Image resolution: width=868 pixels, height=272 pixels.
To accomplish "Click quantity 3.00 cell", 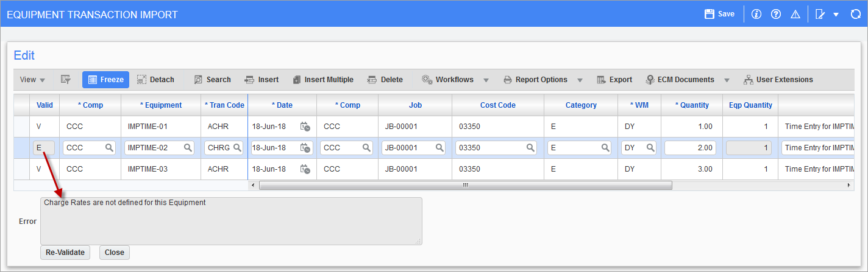I will point(692,169).
